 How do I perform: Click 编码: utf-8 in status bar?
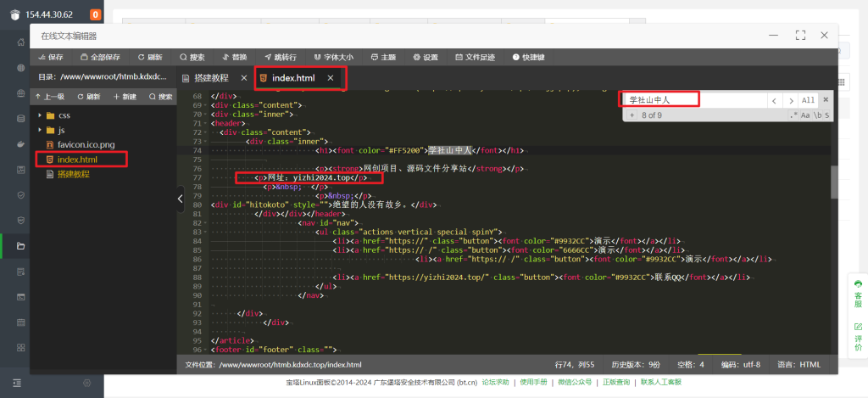(x=741, y=365)
